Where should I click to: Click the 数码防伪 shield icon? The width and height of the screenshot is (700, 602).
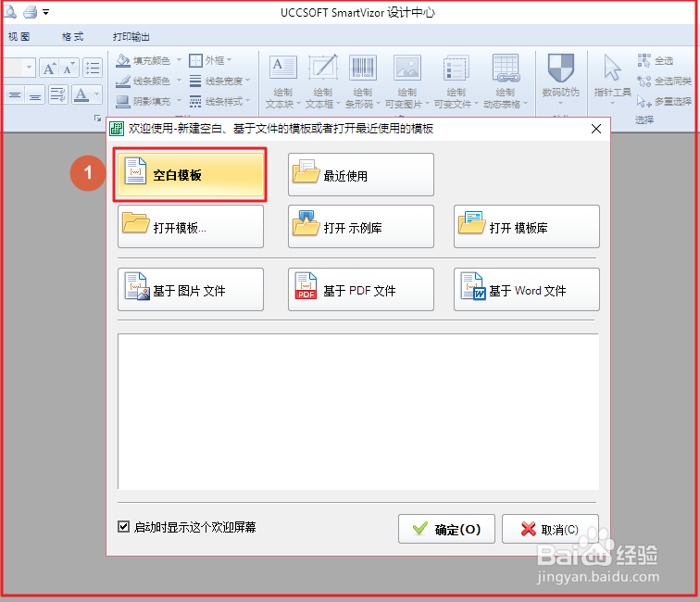[x=561, y=68]
